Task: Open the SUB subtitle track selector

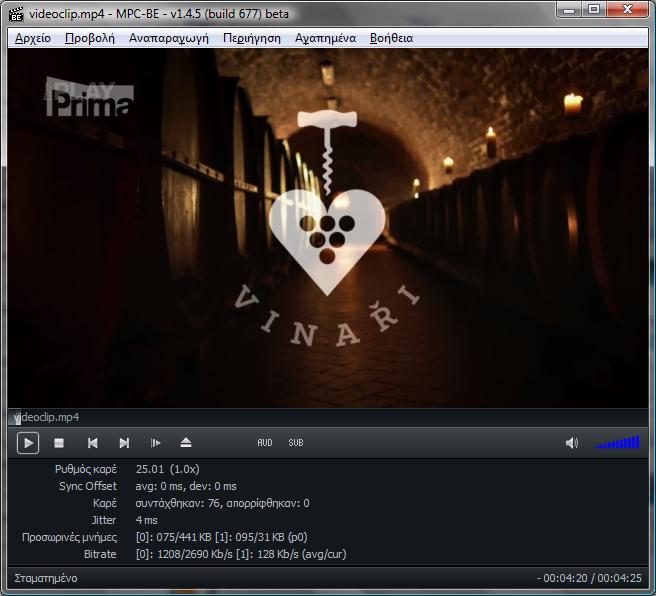Action: pos(296,443)
